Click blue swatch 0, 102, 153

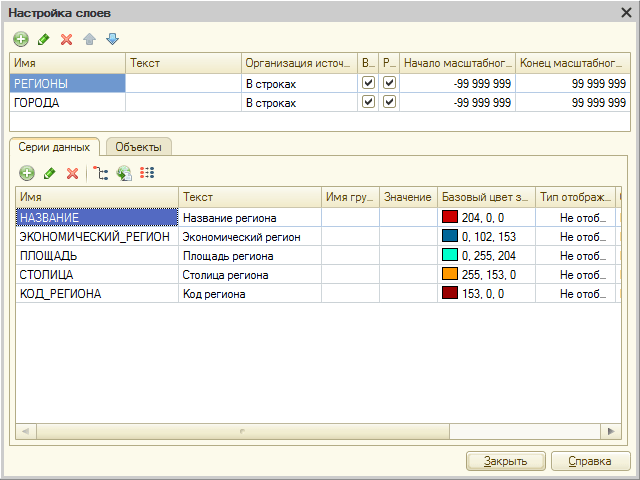click(x=450, y=236)
